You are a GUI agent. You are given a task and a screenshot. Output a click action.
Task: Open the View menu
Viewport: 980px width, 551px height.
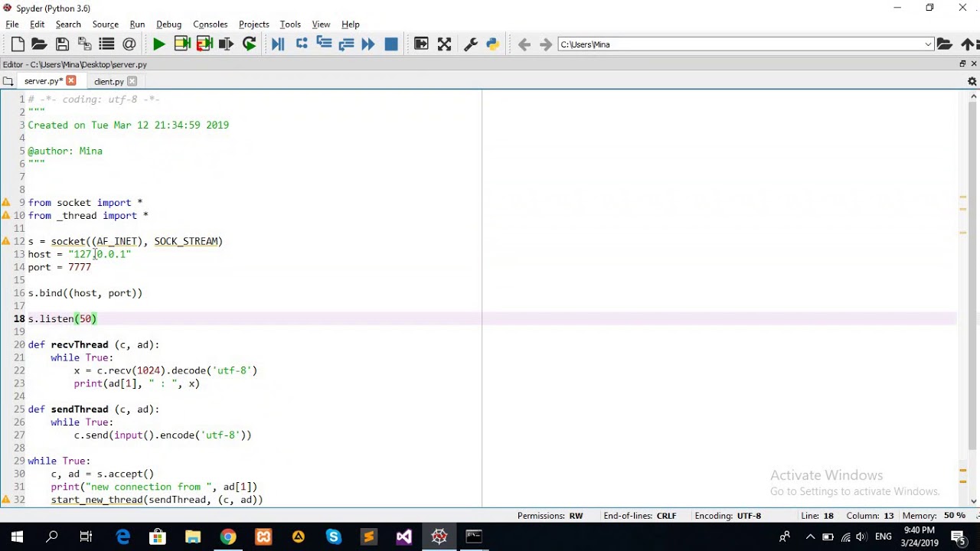click(x=321, y=24)
